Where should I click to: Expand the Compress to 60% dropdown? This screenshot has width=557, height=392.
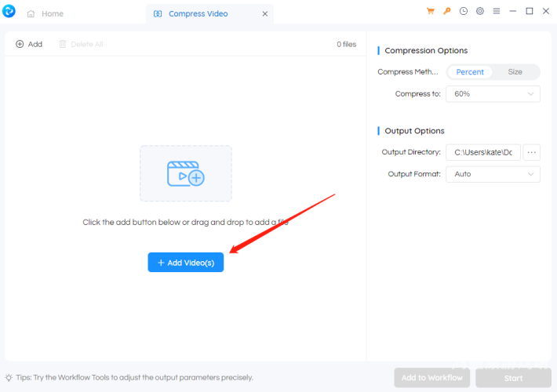[493, 94]
